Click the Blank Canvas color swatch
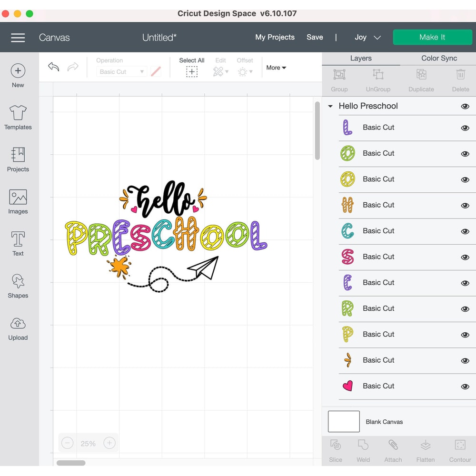Viewport: 476px width, 476px height. (343, 421)
